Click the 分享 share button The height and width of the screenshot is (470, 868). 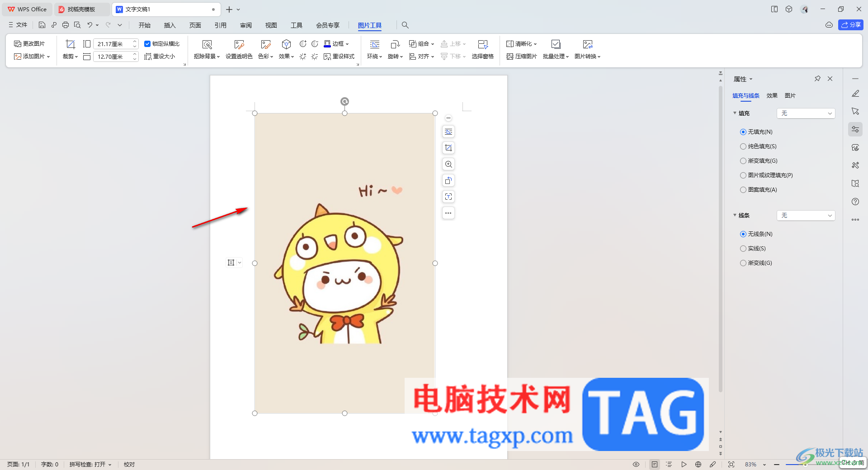(851, 25)
